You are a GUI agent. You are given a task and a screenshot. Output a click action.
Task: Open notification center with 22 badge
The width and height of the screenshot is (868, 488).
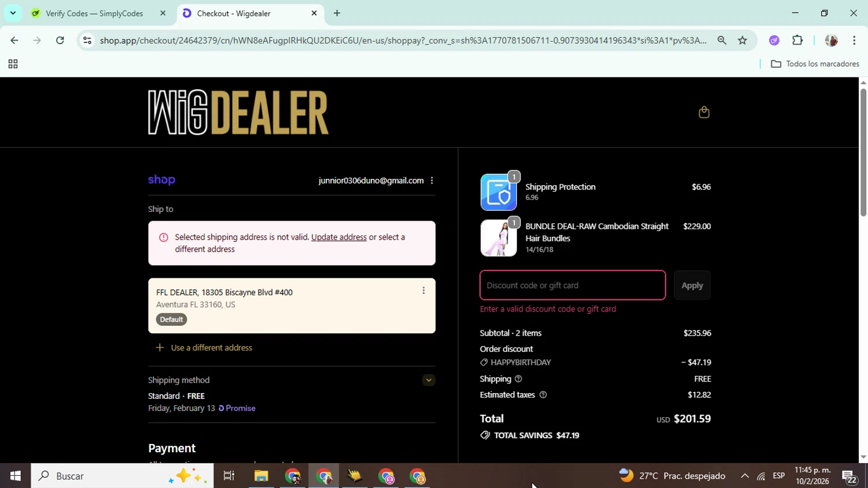click(x=850, y=476)
